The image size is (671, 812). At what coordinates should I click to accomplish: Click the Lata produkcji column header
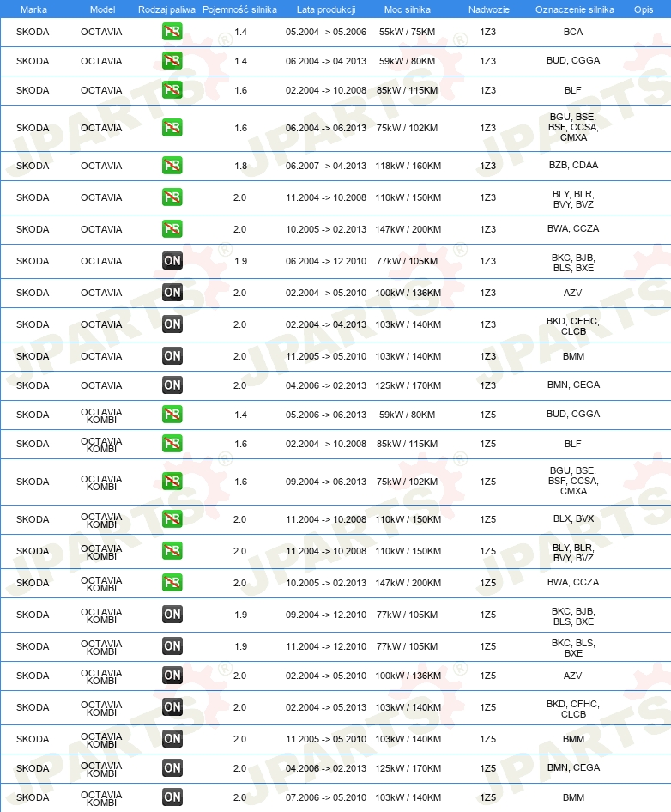[326, 9]
